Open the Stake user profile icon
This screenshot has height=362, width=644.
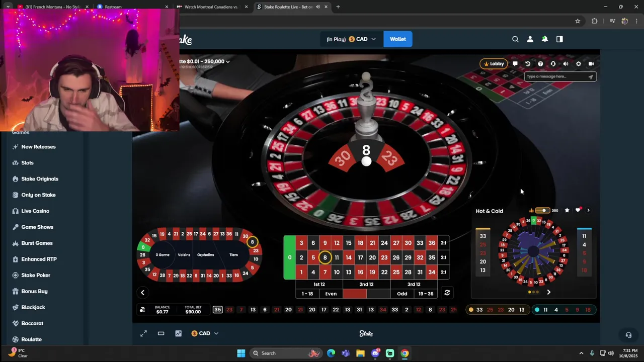pos(530,39)
